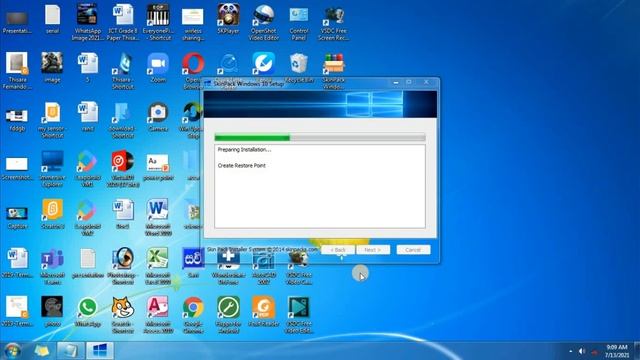
Task: Select the Scratch cat shortcut icon
Action: pos(123,315)
